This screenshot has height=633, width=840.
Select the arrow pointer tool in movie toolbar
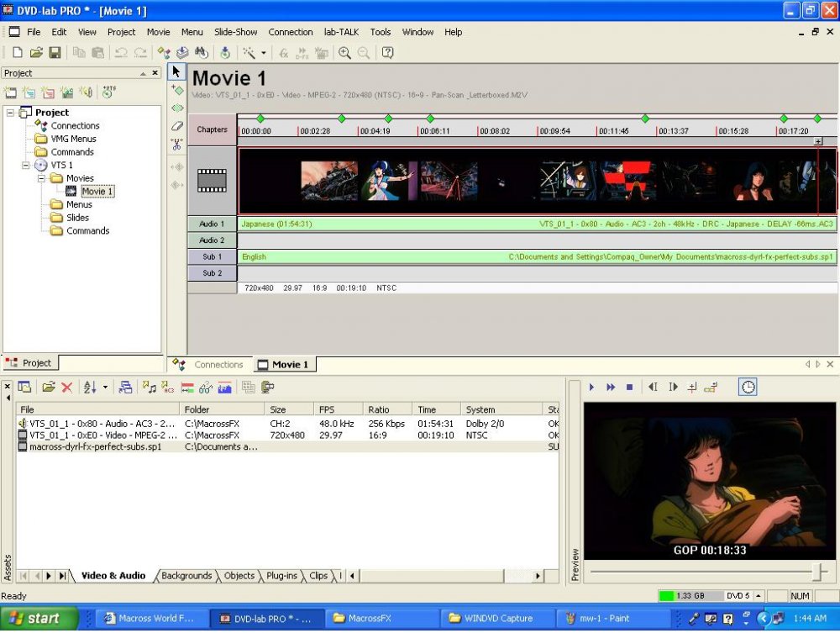click(x=176, y=71)
